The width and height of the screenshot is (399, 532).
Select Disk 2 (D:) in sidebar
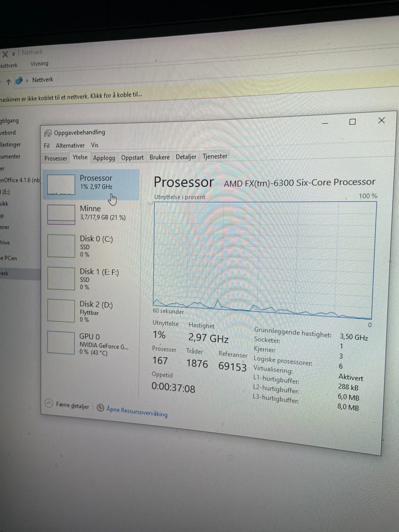[x=91, y=311]
